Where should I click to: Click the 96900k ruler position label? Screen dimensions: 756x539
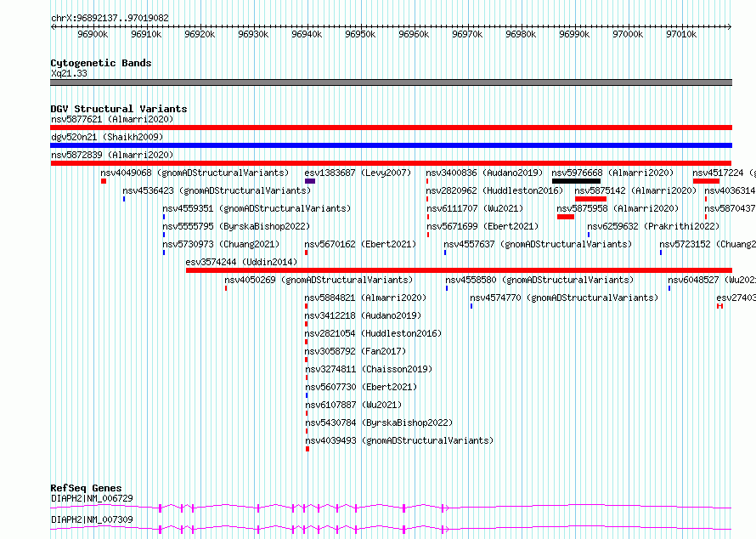93,34
